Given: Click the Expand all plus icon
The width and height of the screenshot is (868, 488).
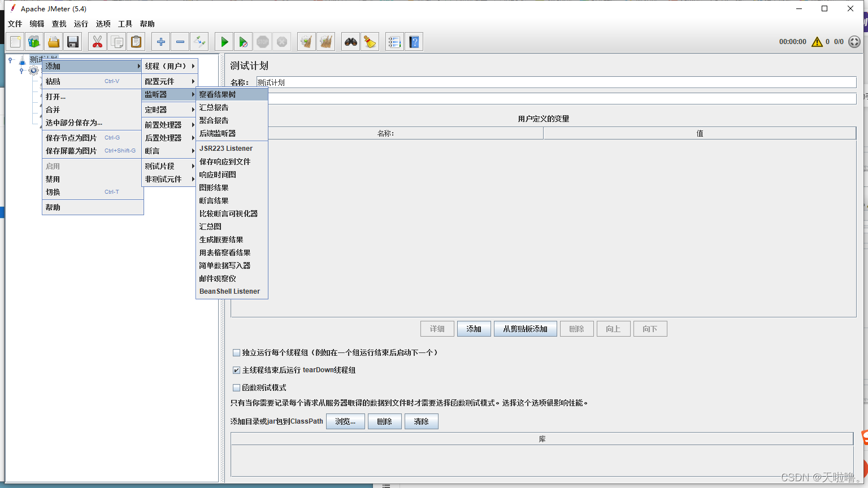Looking at the screenshot, I should [161, 42].
